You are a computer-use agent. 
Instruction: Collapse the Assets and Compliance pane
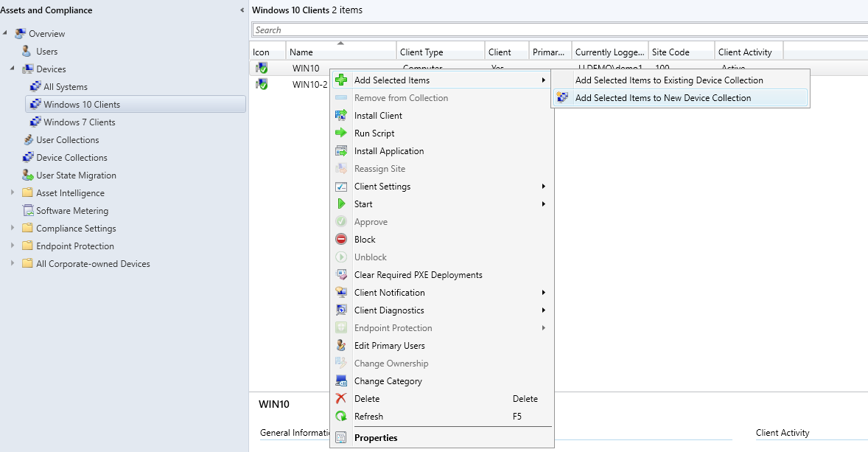click(x=242, y=10)
